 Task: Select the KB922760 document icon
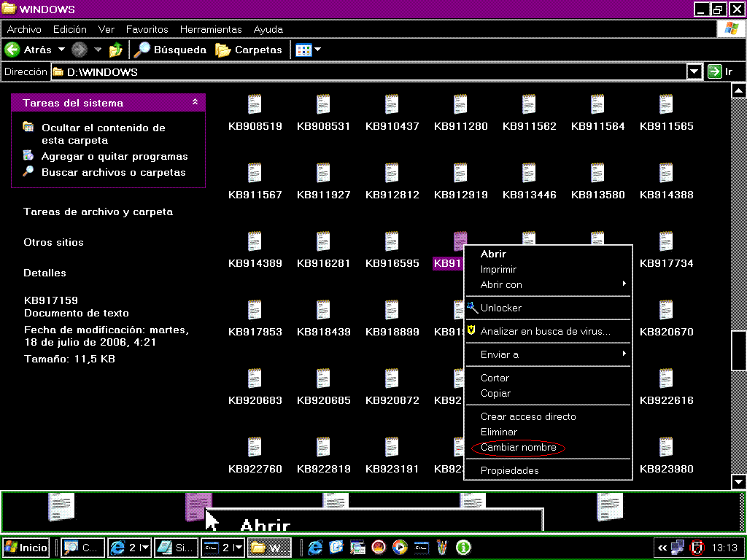point(255,447)
